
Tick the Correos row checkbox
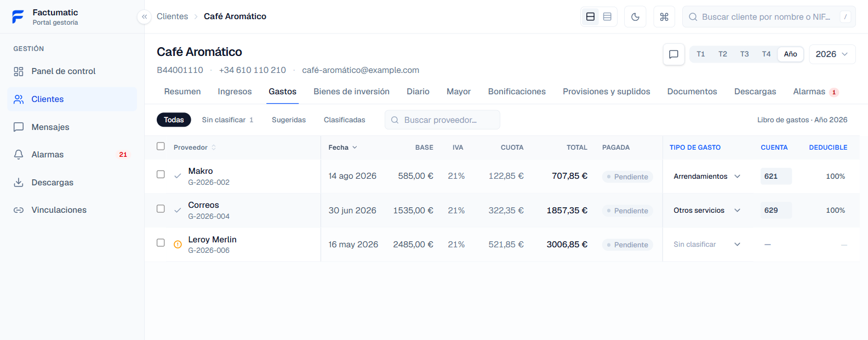pyautogui.click(x=161, y=209)
